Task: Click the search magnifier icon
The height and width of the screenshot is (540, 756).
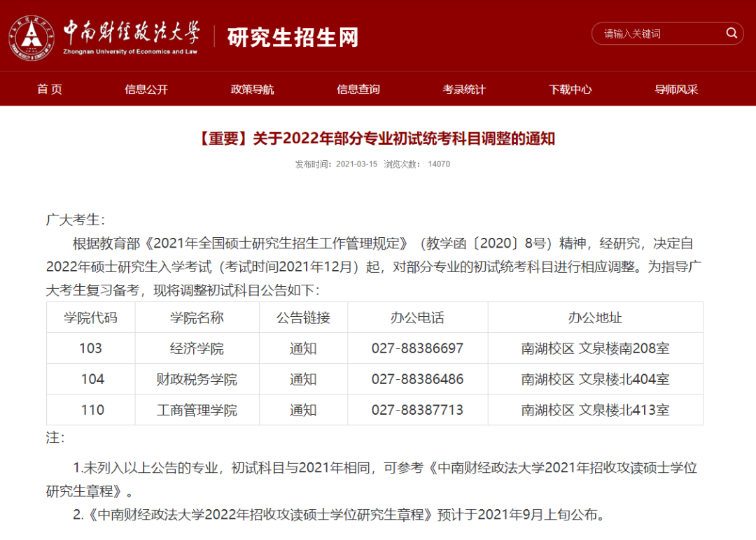Action: coord(731,33)
